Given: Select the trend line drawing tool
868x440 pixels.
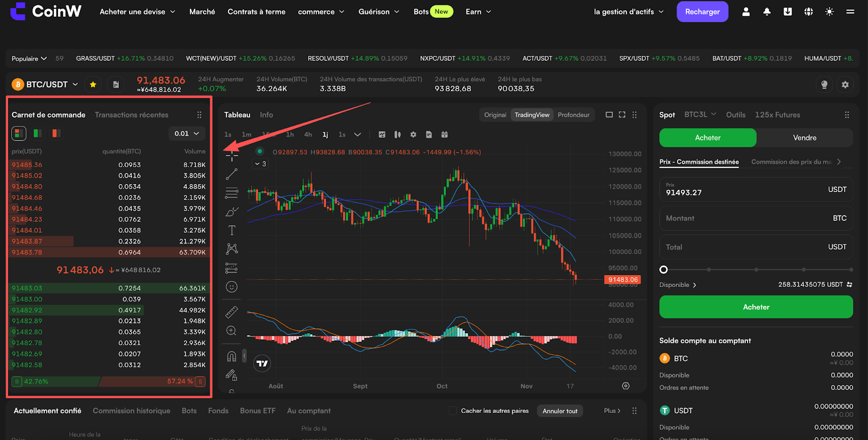Looking at the screenshot, I should (232, 174).
